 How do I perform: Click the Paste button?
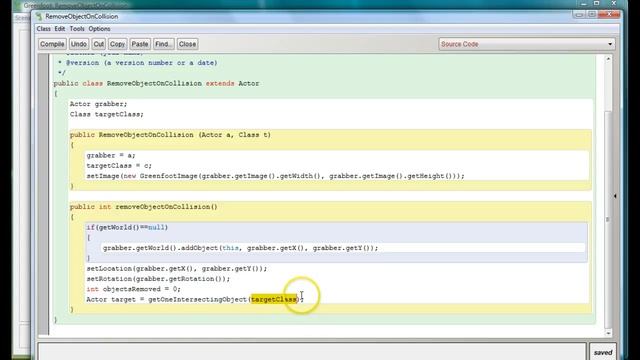(140, 44)
